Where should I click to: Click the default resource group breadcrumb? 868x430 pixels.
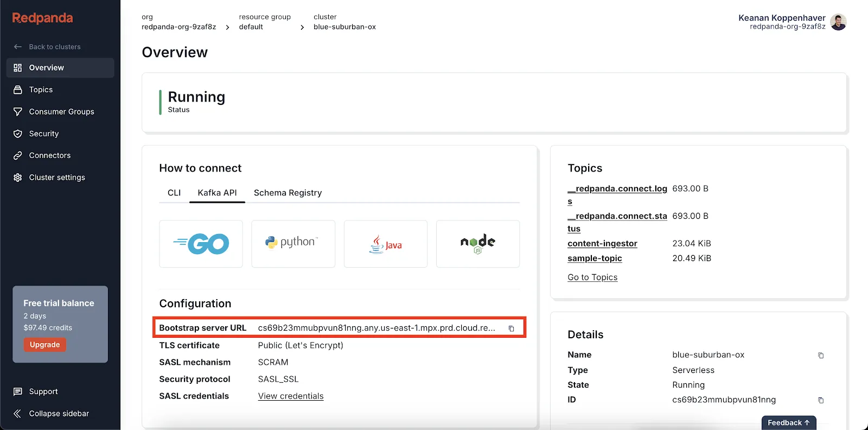(251, 27)
